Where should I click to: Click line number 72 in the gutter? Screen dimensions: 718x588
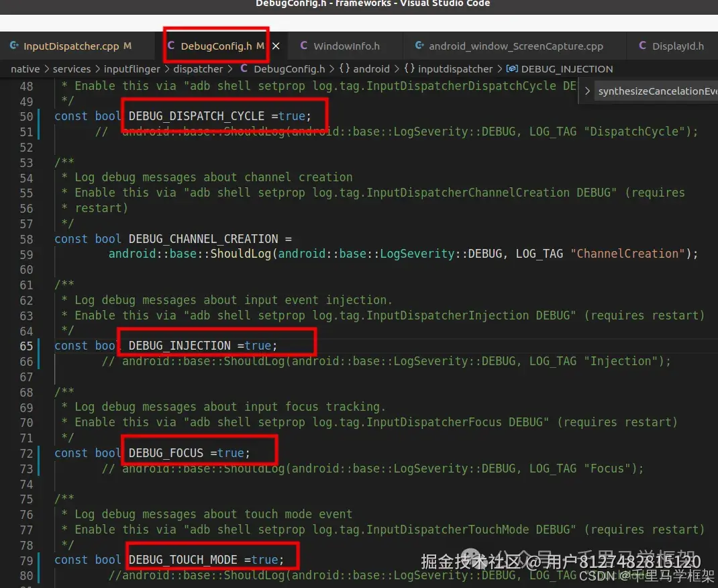tap(27, 453)
